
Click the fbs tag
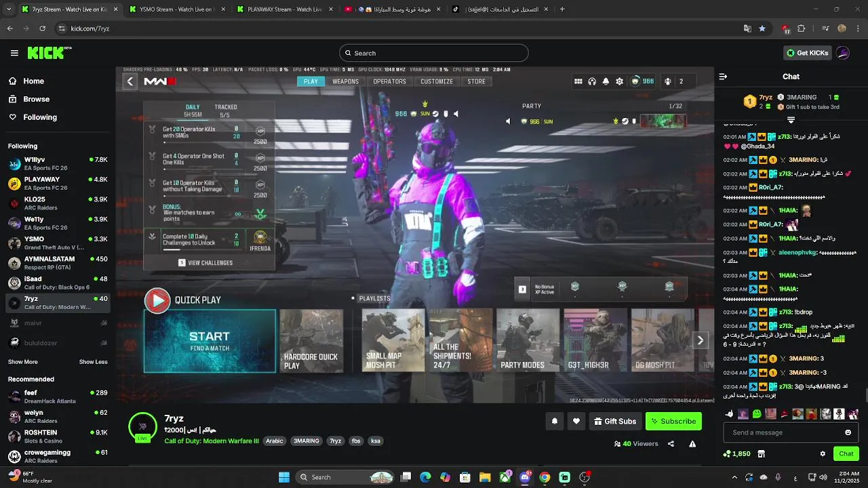pos(356,441)
